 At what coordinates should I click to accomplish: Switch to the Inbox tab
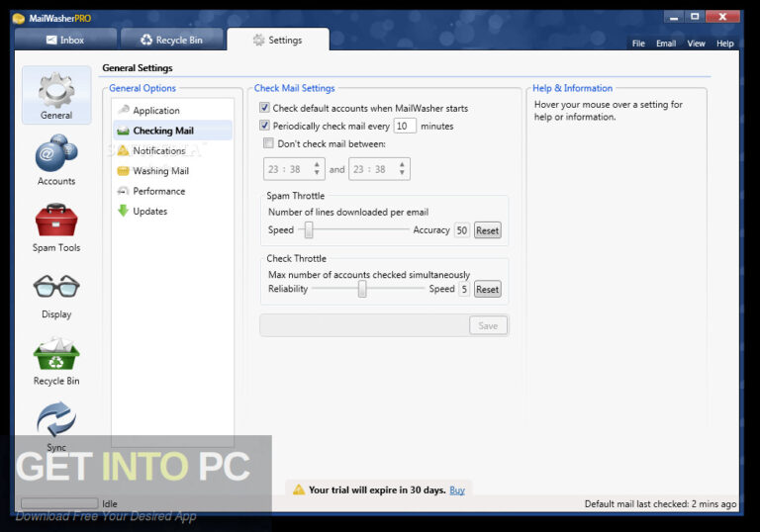point(65,40)
